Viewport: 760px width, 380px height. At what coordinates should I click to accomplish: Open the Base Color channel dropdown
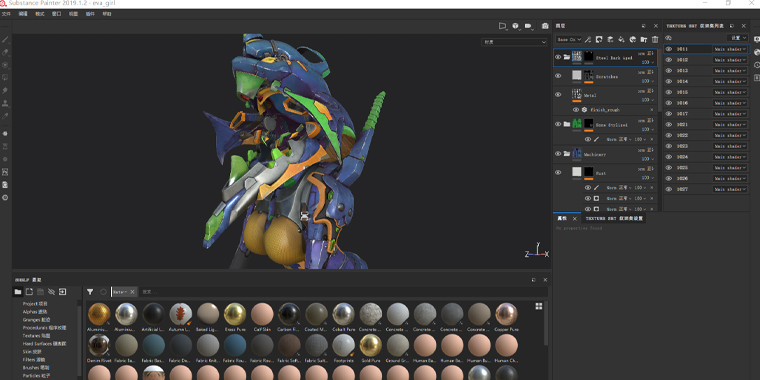click(x=569, y=39)
